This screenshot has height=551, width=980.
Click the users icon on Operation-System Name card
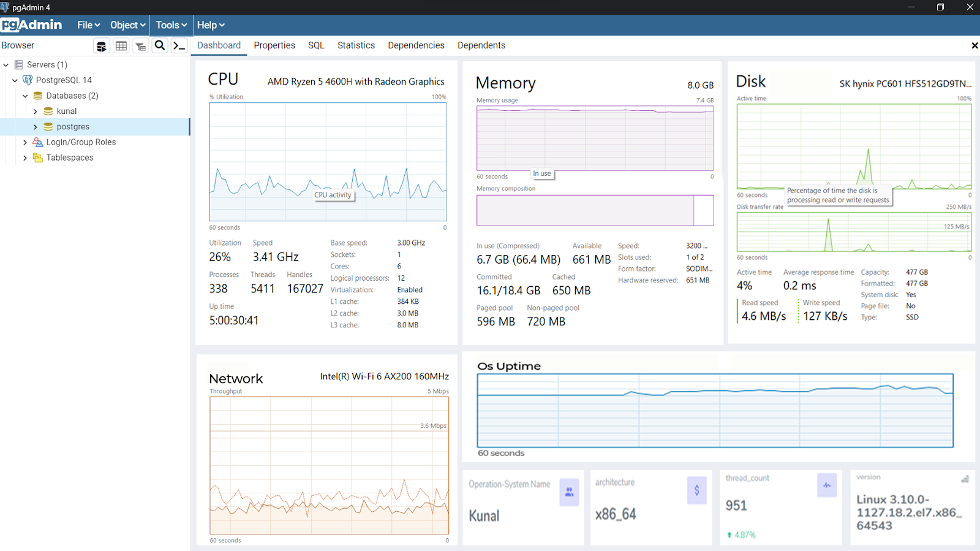click(x=569, y=492)
